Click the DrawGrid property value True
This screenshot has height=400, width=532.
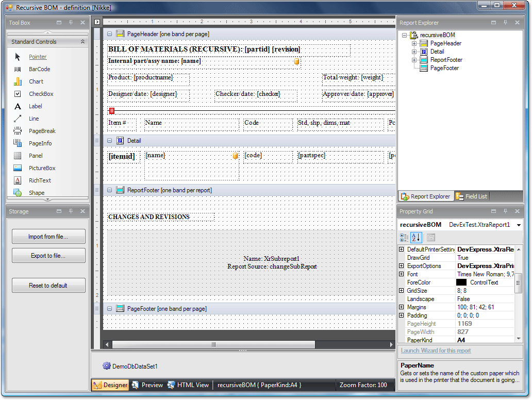(462, 258)
